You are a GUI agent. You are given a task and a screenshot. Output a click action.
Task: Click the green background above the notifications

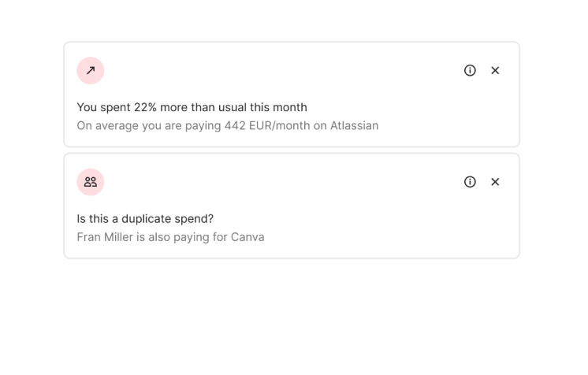294,20
